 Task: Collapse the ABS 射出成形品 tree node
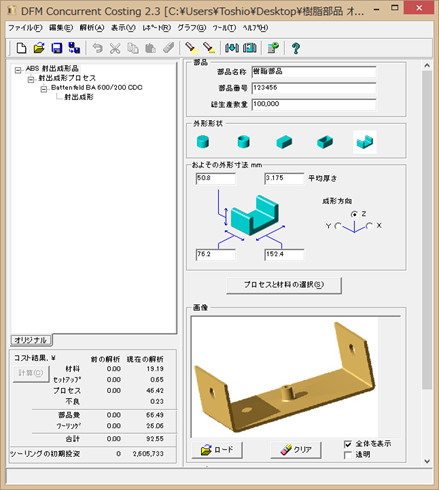click(18, 70)
